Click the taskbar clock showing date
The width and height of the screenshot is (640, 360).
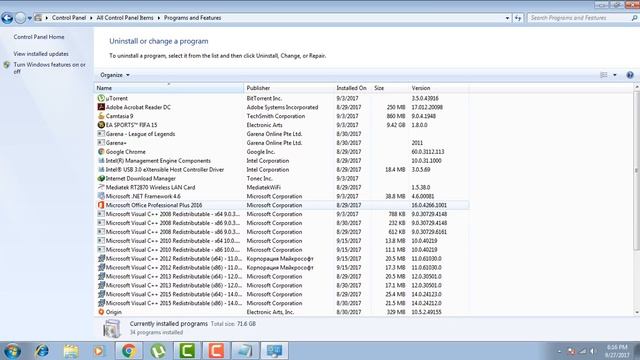pyautogui.click(x=618, y=351)
